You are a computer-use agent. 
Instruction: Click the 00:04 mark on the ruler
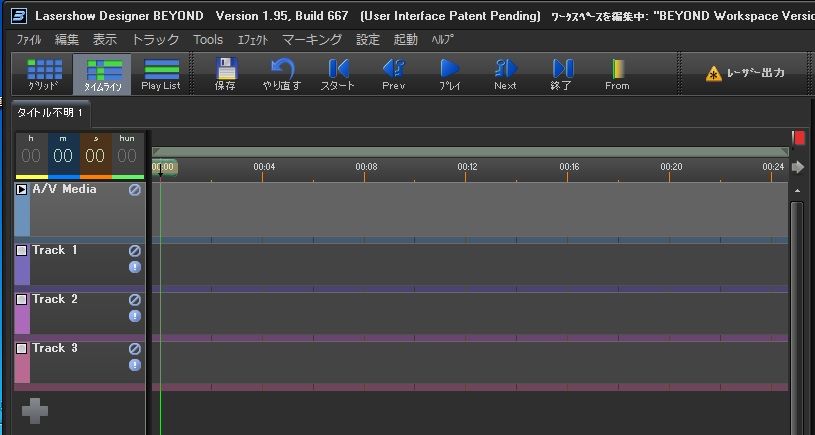(264, 167)
